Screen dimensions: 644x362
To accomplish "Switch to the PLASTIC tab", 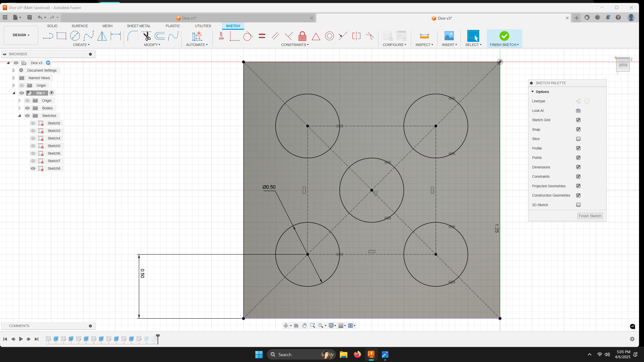I will [173, 26].
